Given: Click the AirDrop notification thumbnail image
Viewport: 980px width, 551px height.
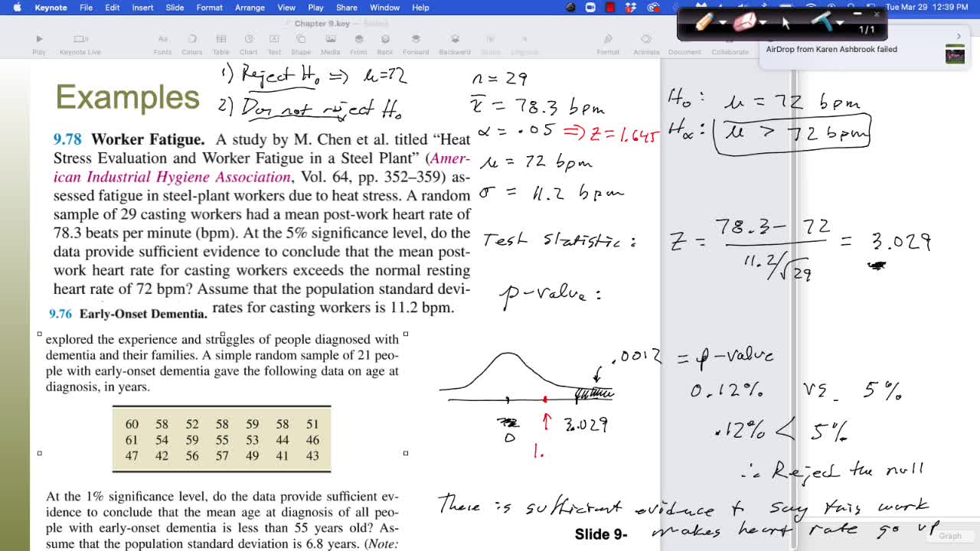Looking at the screenshot, I should point(955,54).
